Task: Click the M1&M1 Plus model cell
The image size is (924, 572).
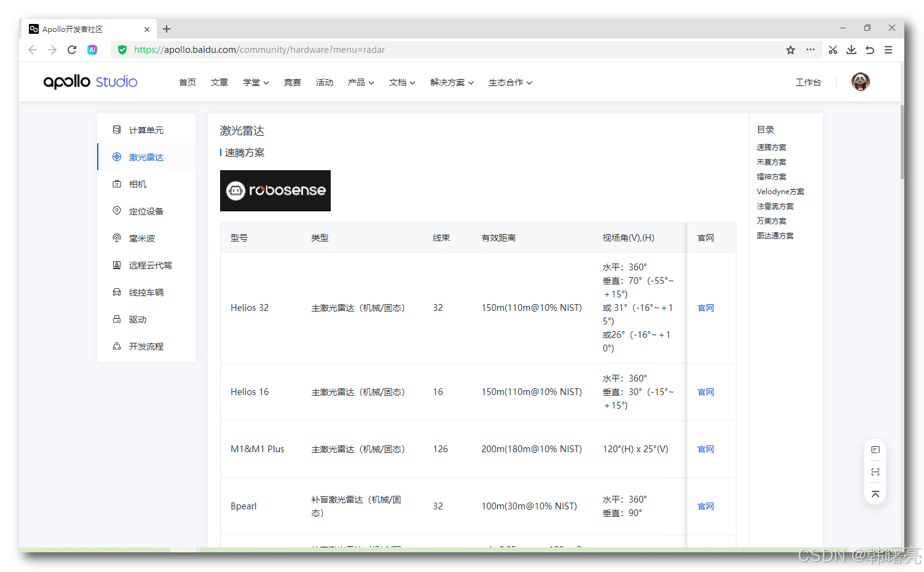Action: [258, 449]
